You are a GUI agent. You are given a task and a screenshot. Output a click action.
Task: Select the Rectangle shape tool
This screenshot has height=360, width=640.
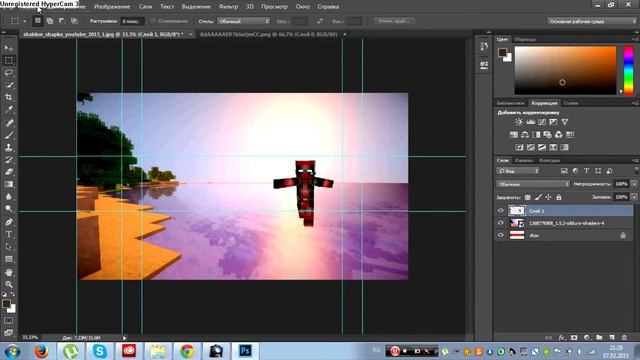pyautogui.click(x=9, y=259)
